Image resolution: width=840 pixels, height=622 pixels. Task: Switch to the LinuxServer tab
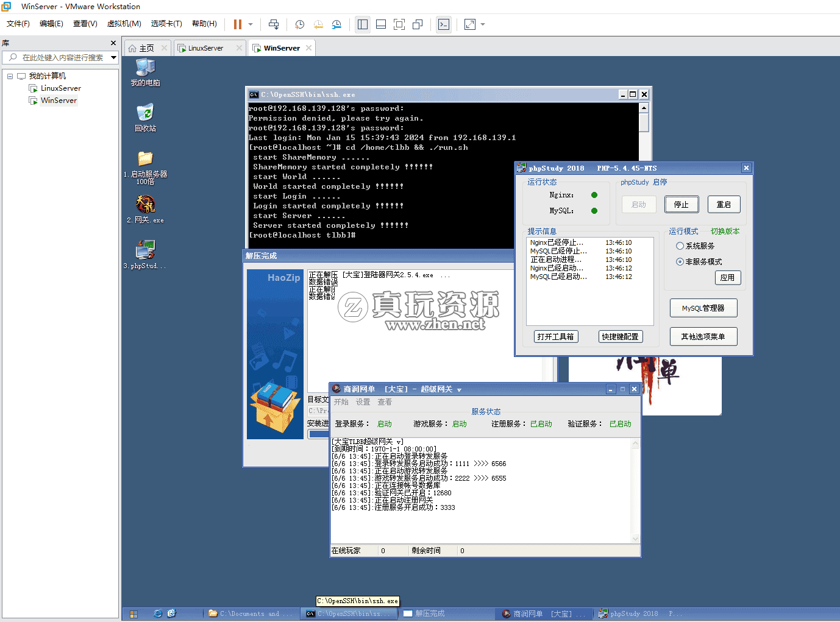pyautogui.click(x=205, y=48)
